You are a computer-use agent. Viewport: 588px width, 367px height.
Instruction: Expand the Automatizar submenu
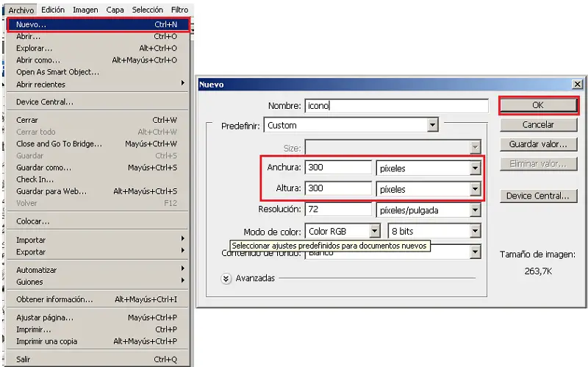point(98,270)
